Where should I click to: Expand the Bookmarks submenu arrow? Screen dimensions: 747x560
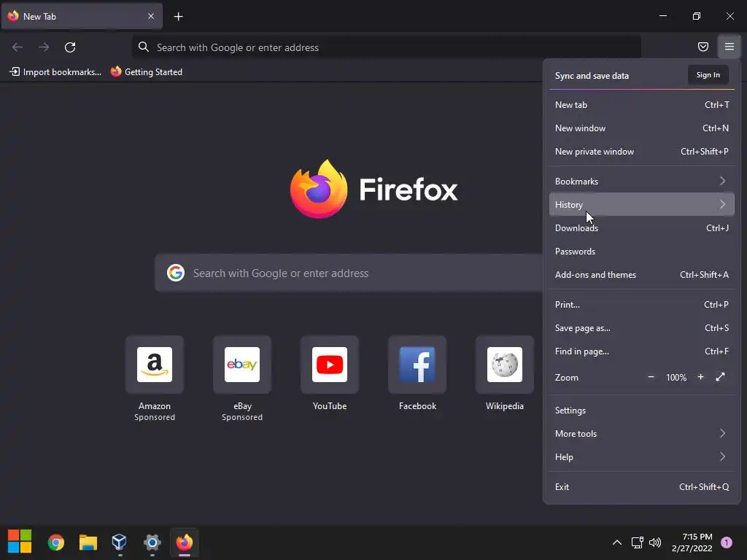[x=722, y=181]
